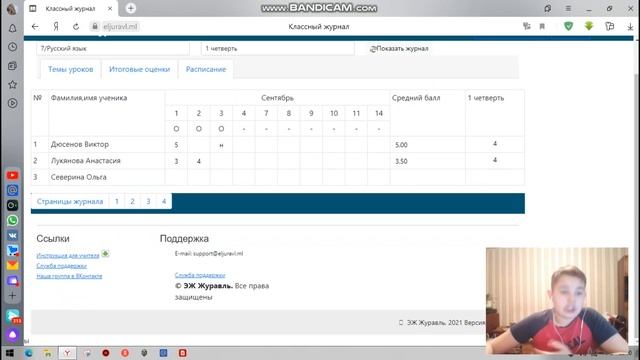
Task: Click Лукянова Анастасия grade 3 cell
Action: 176,161
